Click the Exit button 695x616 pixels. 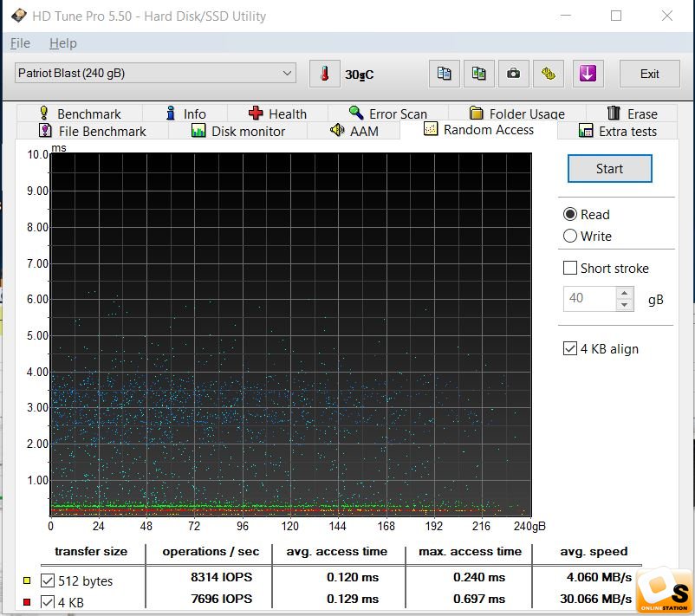(x=649, y=74)
